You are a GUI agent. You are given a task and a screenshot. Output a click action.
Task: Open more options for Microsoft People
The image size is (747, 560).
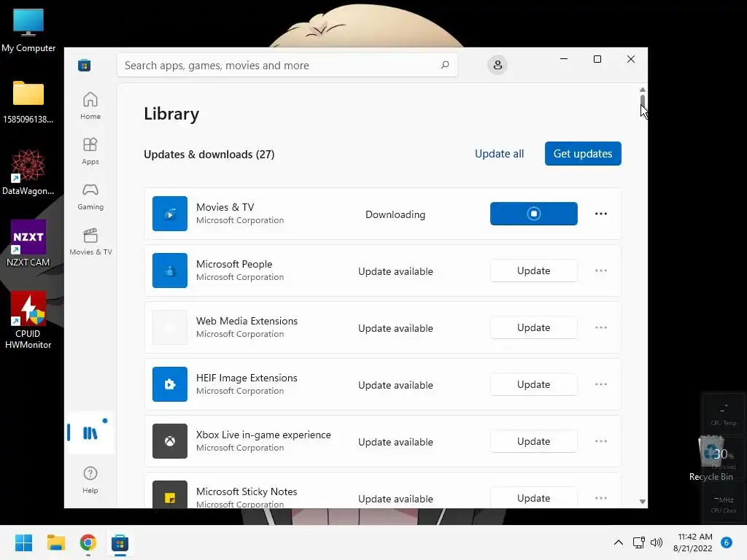(x=601, y=271)
